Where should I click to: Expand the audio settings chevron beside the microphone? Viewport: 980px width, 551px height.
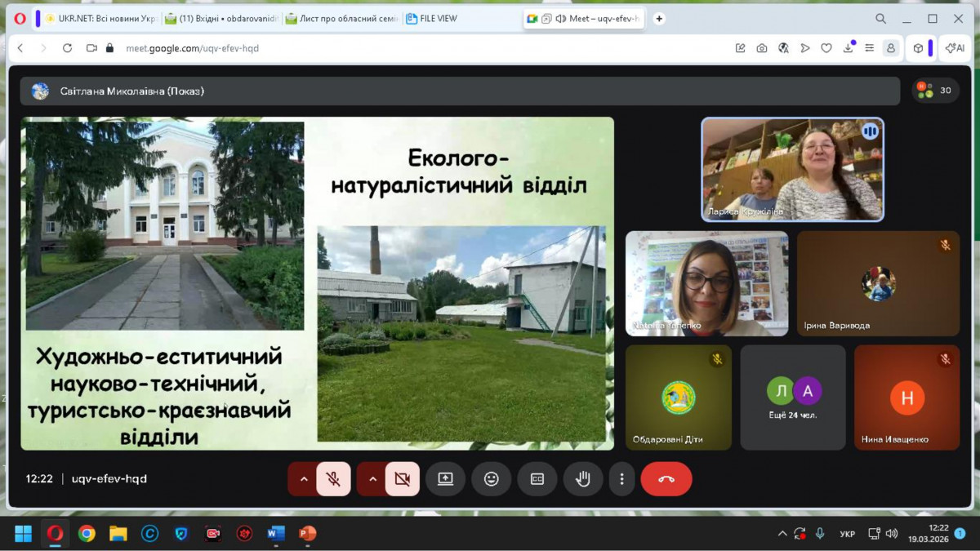click(x=304, y=479)
